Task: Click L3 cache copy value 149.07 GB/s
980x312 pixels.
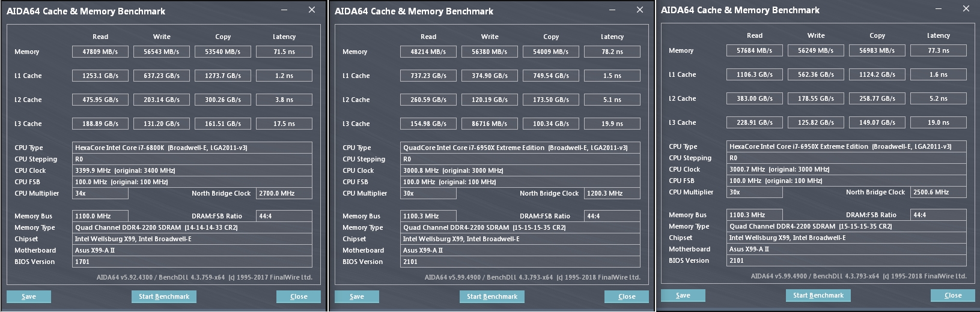Action: 877,122
